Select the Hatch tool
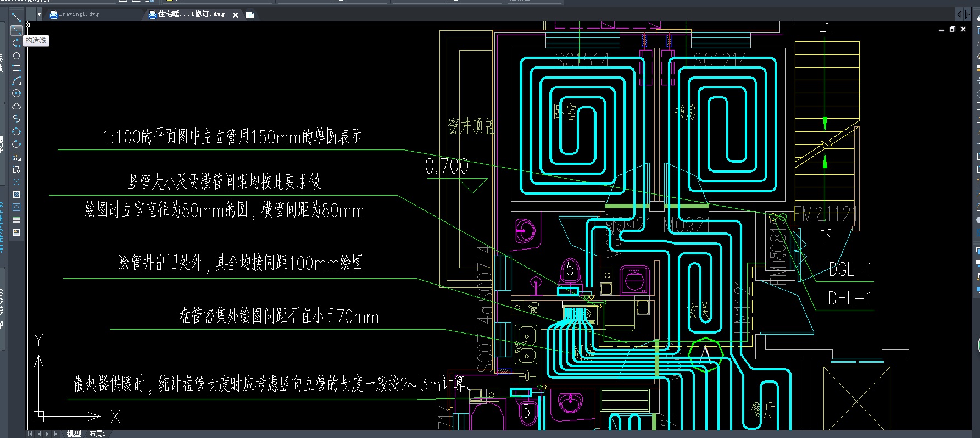980x438 pixels. [x=16, y=195]
